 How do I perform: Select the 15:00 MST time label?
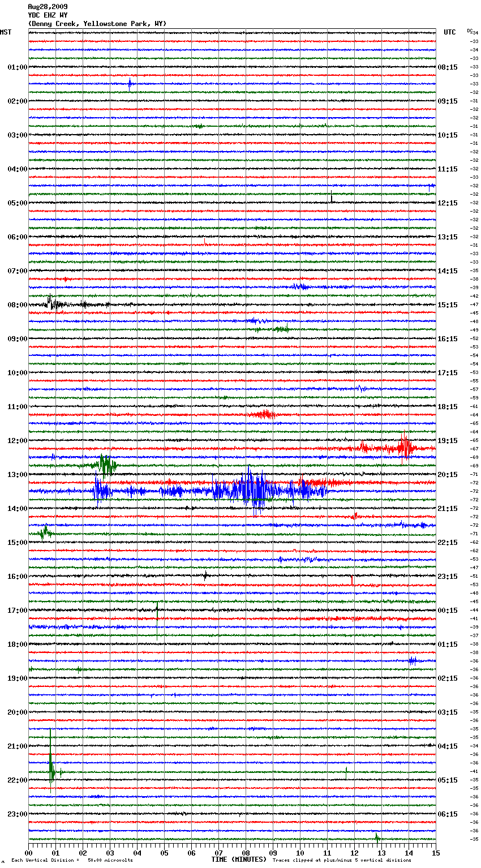(18, 543)
